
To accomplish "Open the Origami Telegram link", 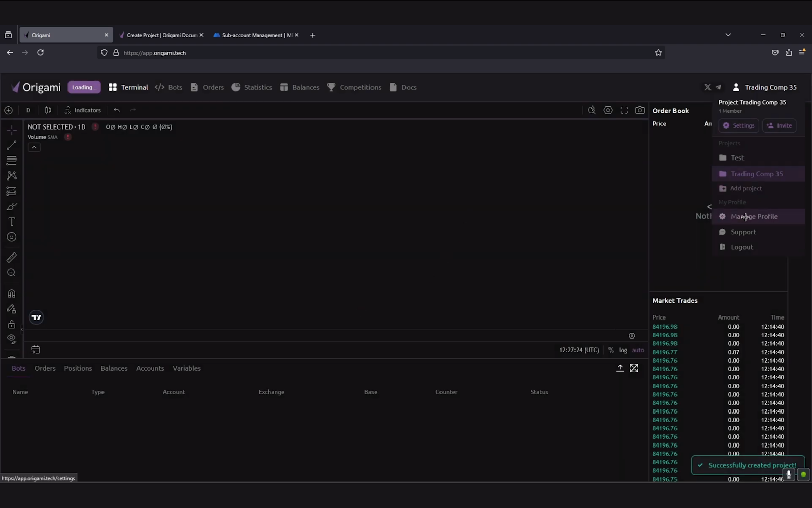I will (718, 87).
